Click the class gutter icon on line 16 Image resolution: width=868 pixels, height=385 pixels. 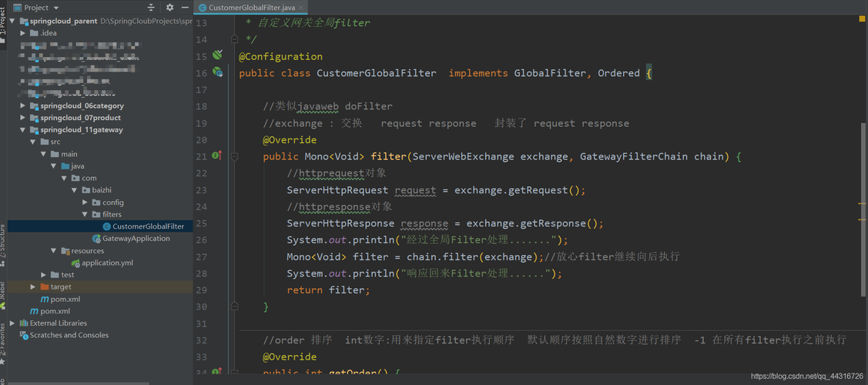218,72
